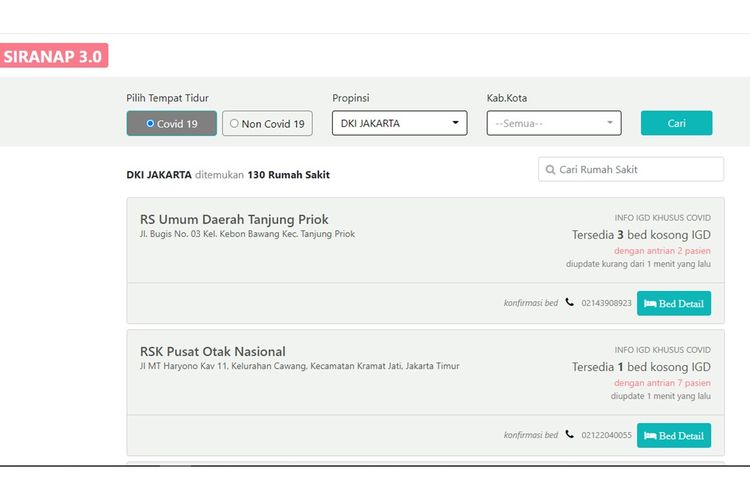
Task: Expand the Kab.Kota dropdown showing --Semua--
Action: [553, 123]
